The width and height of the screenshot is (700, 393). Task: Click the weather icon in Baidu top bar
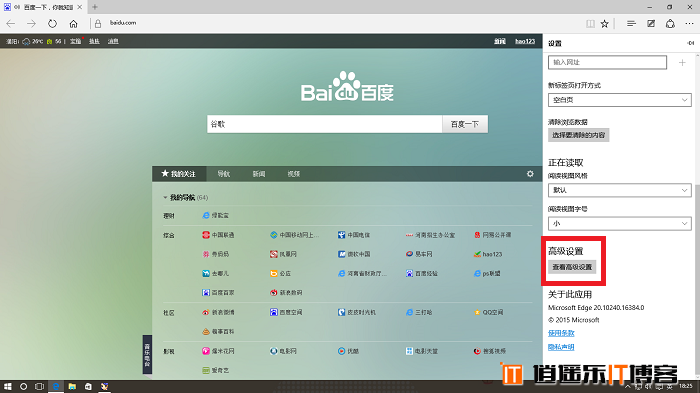(26, 42)
